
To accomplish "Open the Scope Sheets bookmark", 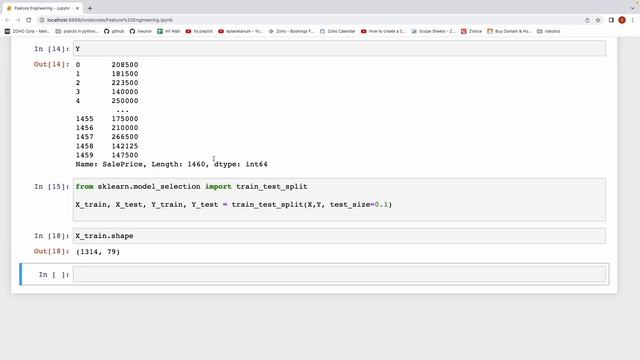I will click(x=433, y=31).
